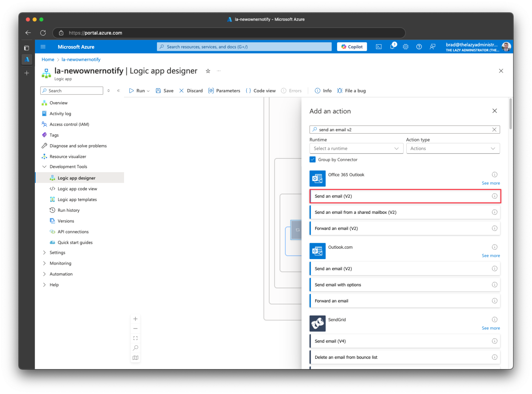Open the Azure portal hamburger menu
The width and height of the screenshot is (532, 394).
43,47
